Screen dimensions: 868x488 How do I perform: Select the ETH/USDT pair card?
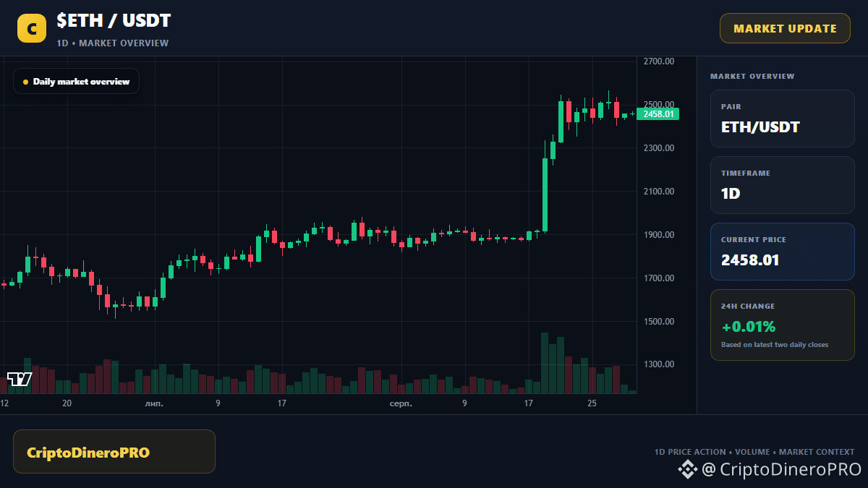[783, 119]
